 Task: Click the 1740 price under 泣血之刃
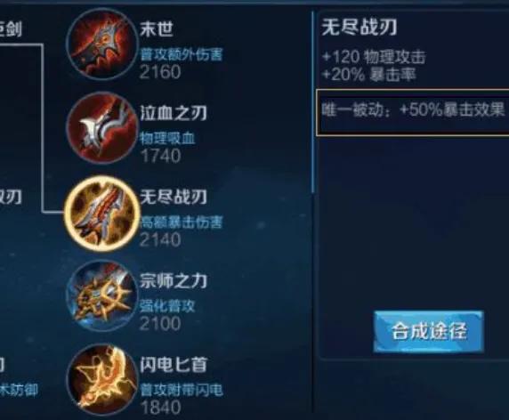(x=160, y=156)
